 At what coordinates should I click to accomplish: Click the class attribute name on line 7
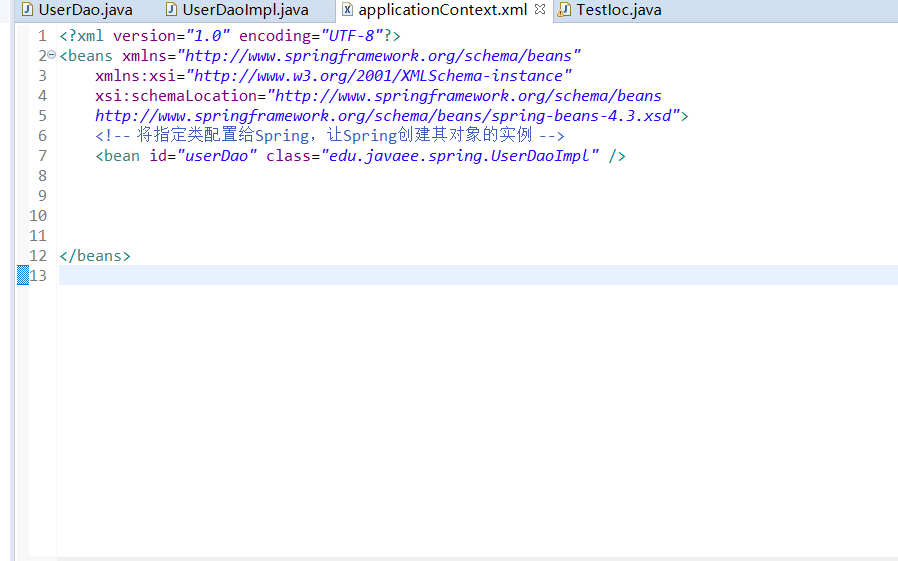tap(288, 156)
